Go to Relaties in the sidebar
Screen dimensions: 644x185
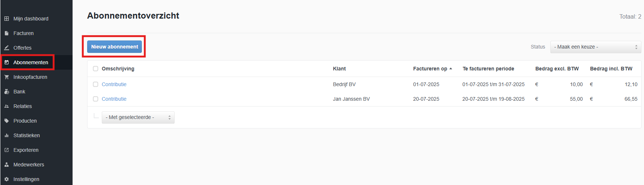coord(23,106)
